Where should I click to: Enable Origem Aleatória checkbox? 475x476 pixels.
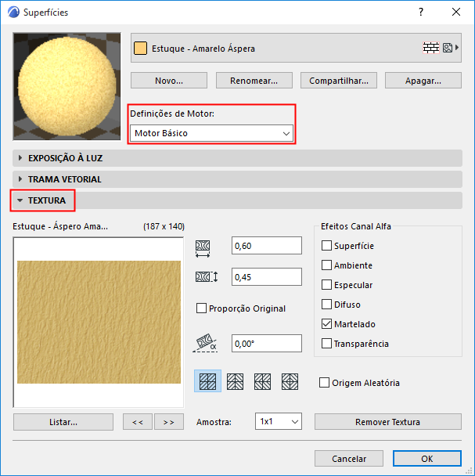324,383
